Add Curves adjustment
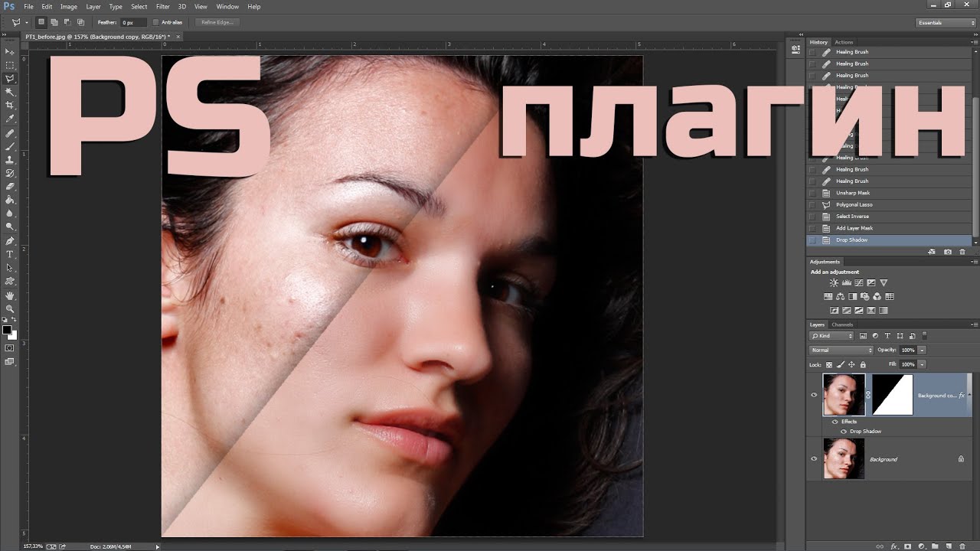 858,283
